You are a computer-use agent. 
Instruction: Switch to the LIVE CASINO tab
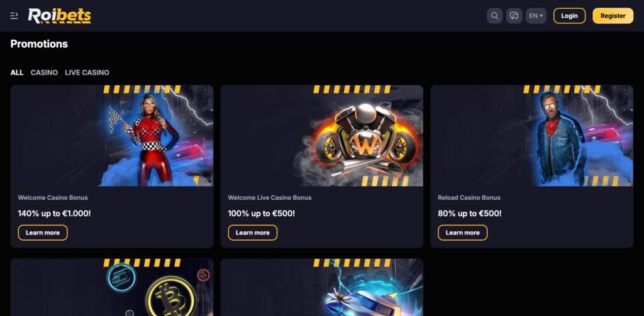click(87, 73)
